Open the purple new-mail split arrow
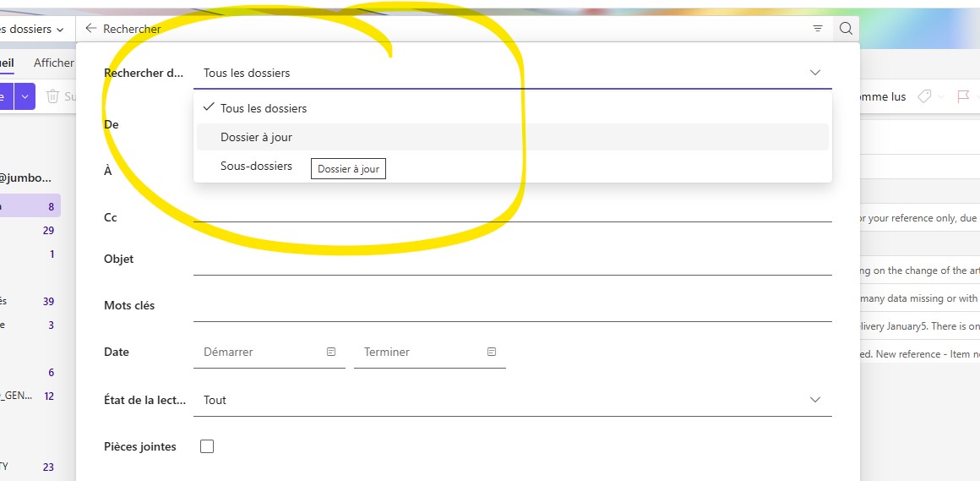This screenshot has height=481, width=980. tap(24, 96)
